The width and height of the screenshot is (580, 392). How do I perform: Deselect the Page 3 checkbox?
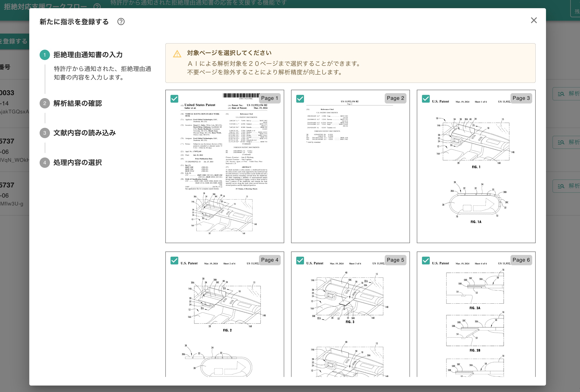[426, 99]
